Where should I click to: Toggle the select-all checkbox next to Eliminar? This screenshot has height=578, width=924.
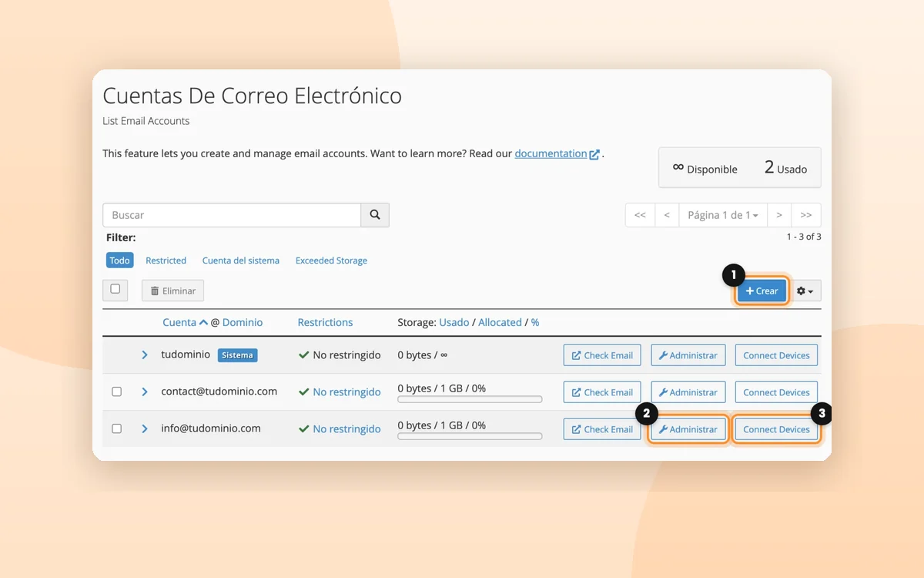click(115, 289)
